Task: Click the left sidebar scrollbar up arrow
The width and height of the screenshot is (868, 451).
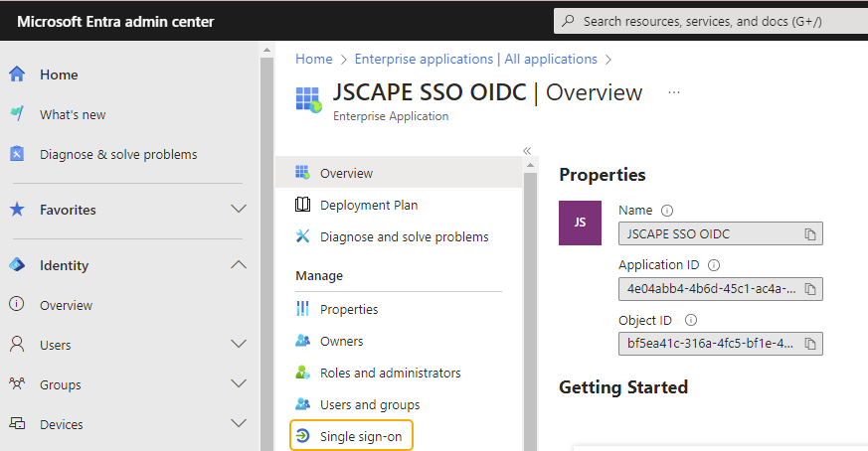Action: [x=266, y=50]
